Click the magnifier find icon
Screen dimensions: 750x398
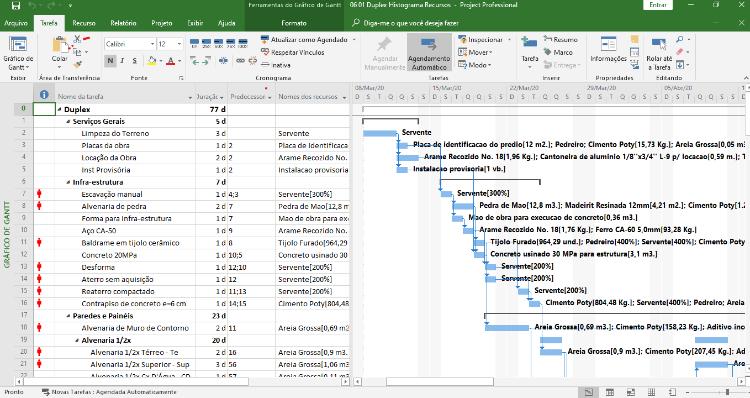[680, 39]
